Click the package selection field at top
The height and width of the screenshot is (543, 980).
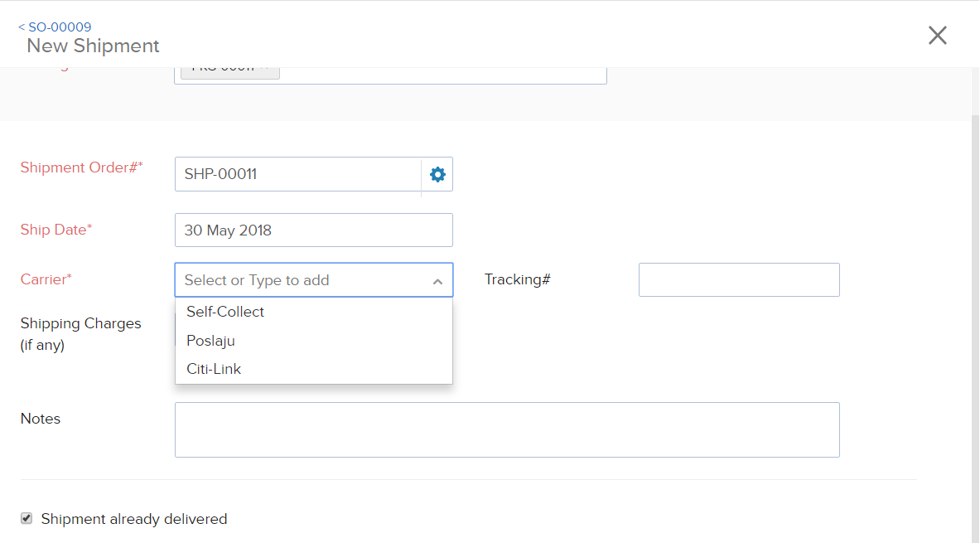point(439,73)
